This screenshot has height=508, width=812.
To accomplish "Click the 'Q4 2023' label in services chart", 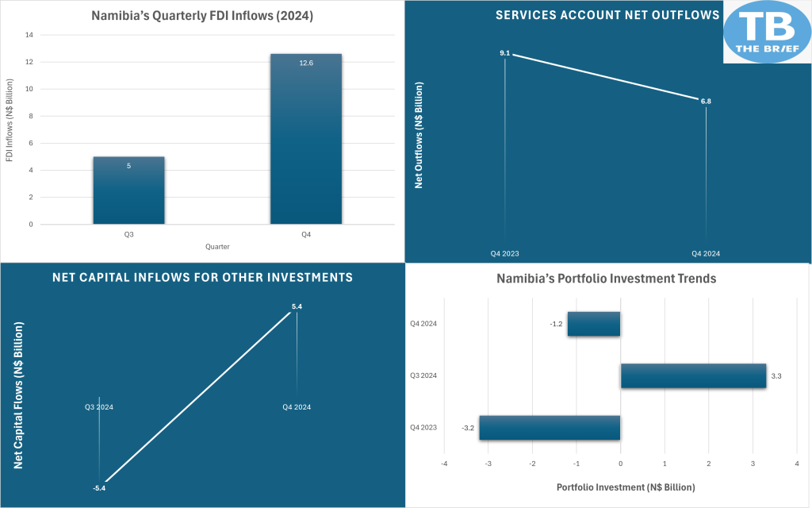I will click(505, 253).
